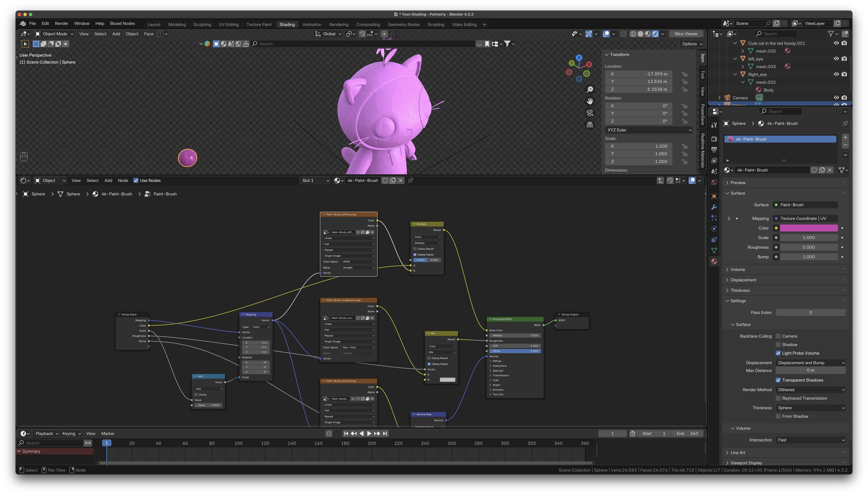Open the Object Mode dropdown
This screenshot has height=495, width=868.
click(x=54, y=34)
